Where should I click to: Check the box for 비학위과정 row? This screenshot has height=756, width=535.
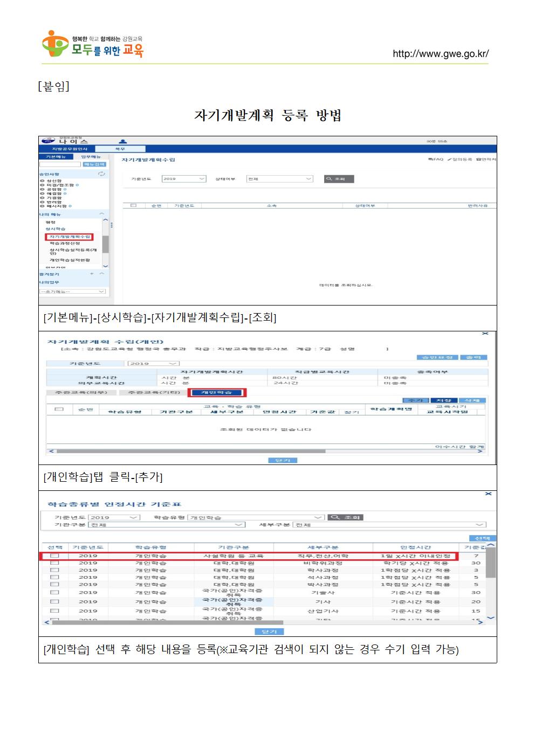[x=54, y=563]
